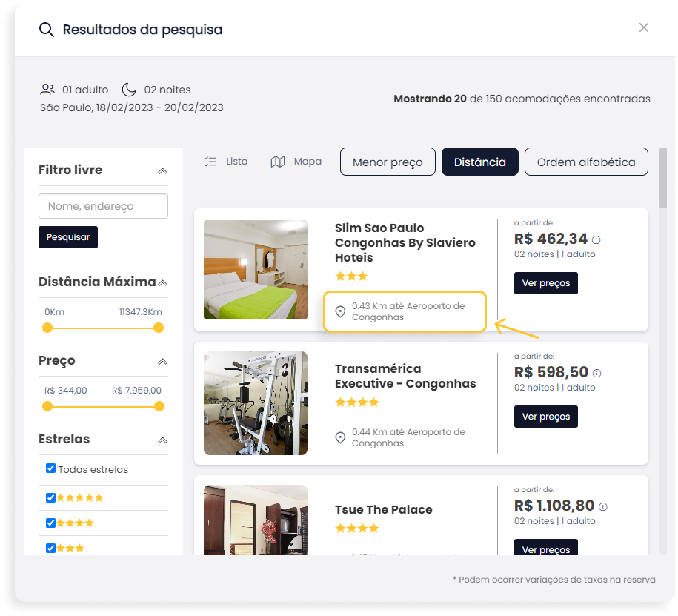This screenshot has width=678, height=616.
Task: Click the Pesquisar button
Action: [x=68, y=237]
